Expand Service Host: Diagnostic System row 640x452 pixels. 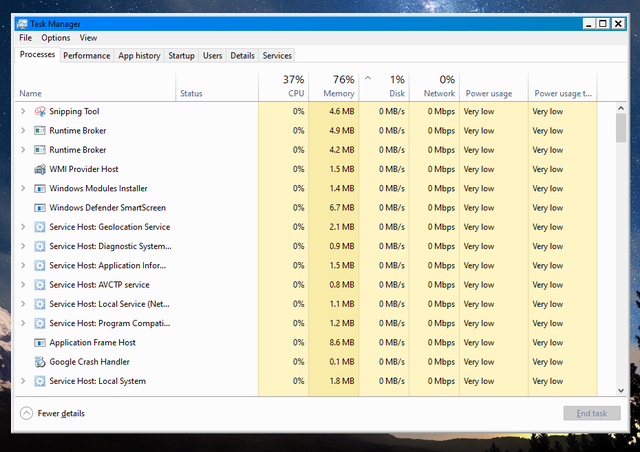23,246
